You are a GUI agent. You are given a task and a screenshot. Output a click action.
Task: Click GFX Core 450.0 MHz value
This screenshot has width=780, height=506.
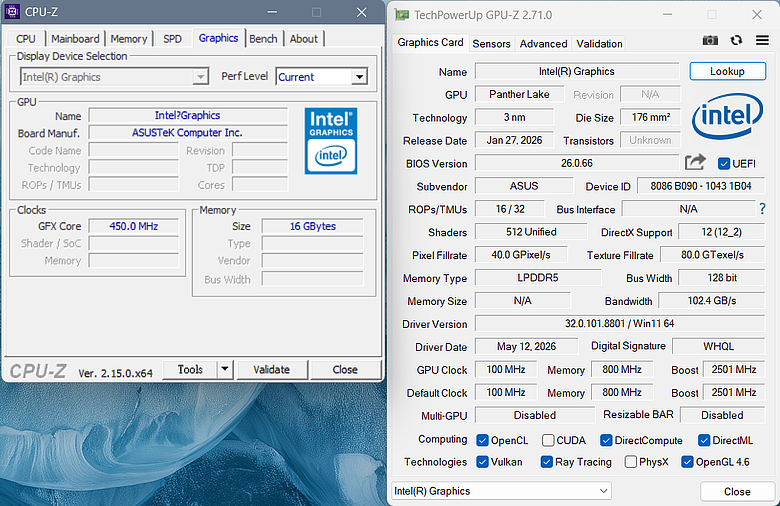point(133,226)
